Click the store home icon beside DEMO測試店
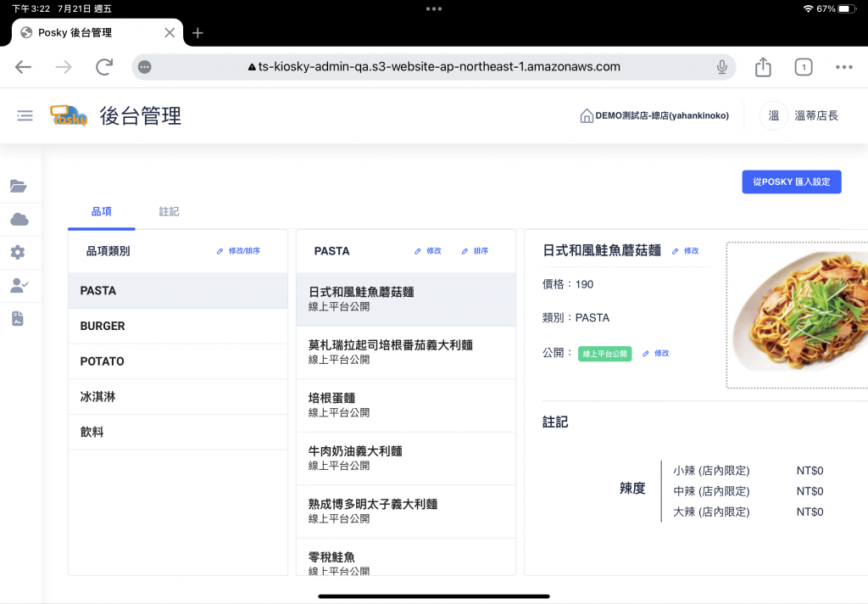Screen dimensions: 868x604 [x=587, y=116]
